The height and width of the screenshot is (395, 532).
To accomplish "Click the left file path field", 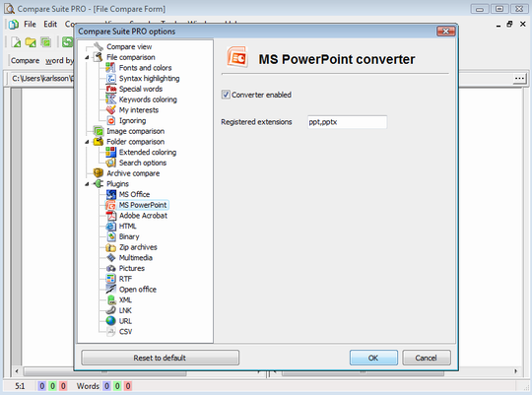I will pyautogui.click(x=42, y=79).
